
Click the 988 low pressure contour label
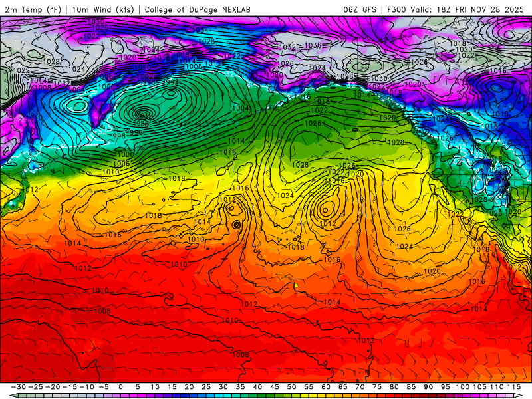coord(142,124)
